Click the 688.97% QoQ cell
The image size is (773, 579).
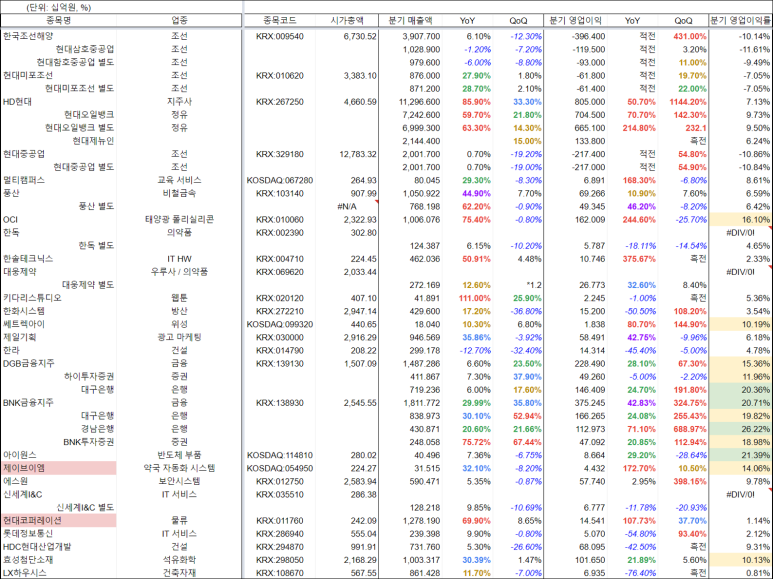click(690, 429)
